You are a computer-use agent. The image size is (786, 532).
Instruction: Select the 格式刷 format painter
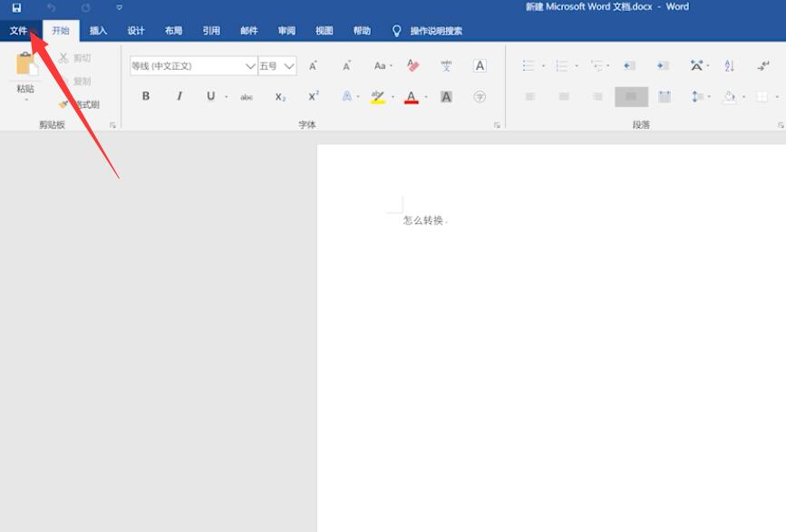pos(79,104)
